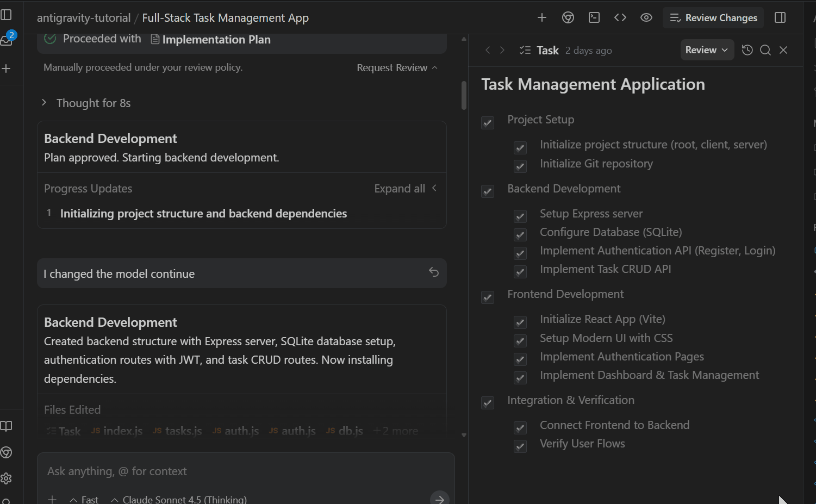Image resolution: width=816 pixels, height=504 pixels.
Task: Toggle the Project Setup checkbox
Action: pos(488,123)
